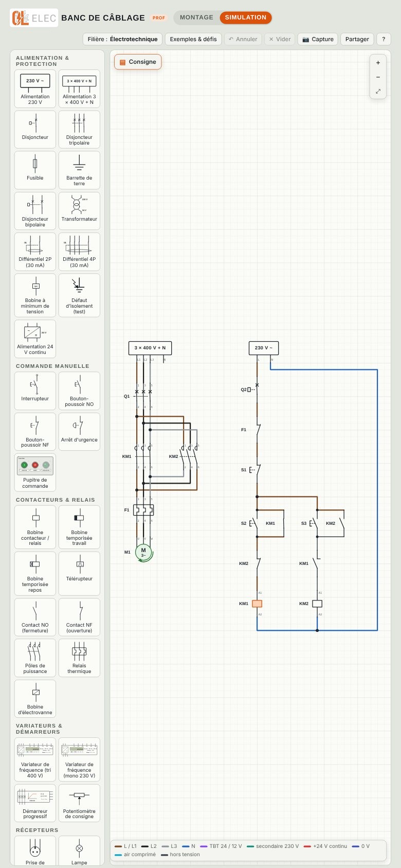Image resolution: width=401 pixels, height=868 pixels.
Task: Click the PROF badge
Action: pos(159,18)
